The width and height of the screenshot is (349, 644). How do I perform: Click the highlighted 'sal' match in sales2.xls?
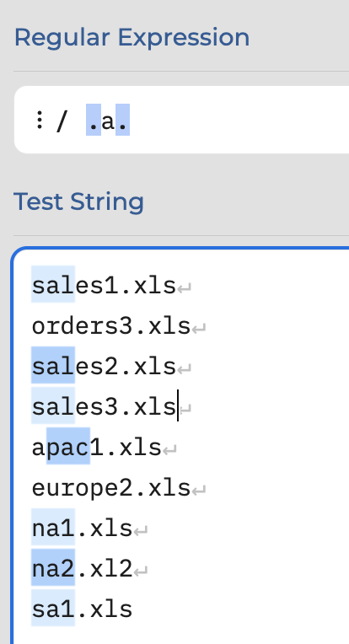point(53,365)
